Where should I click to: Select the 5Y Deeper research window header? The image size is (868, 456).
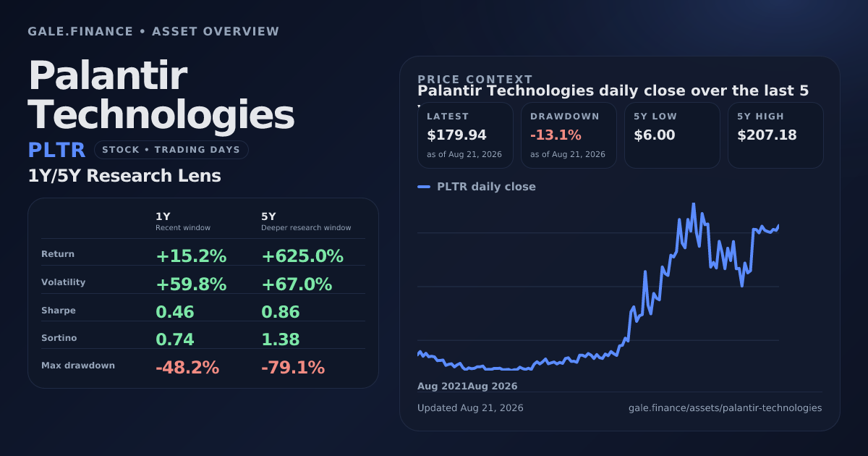click(306, 221)
